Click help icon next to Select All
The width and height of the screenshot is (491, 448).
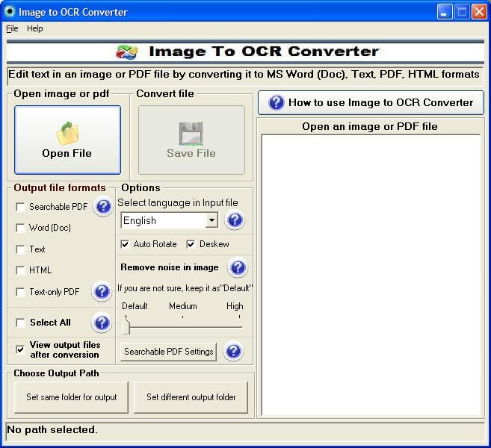point(102,323)
